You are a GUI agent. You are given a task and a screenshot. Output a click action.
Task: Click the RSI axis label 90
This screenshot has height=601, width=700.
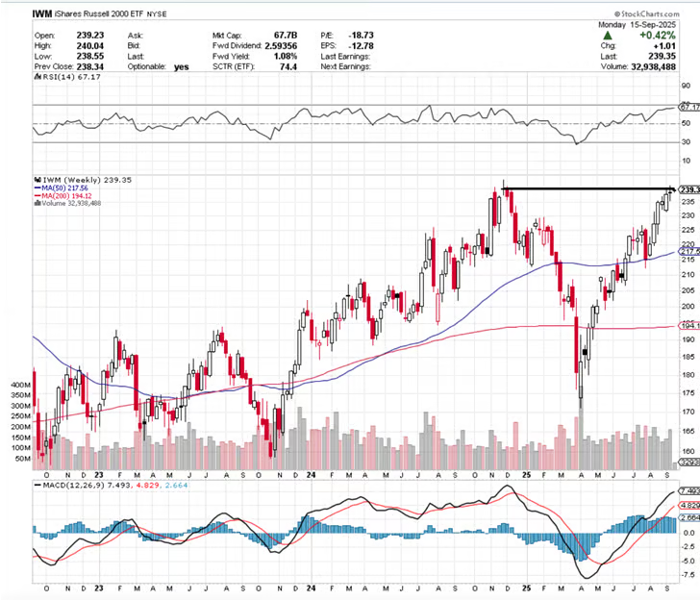coord(686,86)
